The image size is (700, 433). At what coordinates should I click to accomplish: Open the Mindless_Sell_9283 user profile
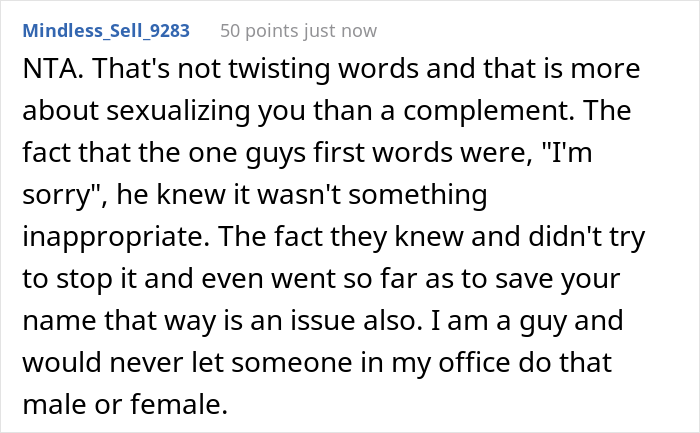pyautogui.click(x=105, y=30)
